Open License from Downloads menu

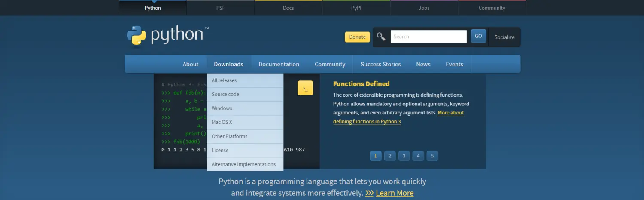click(245, 150)
